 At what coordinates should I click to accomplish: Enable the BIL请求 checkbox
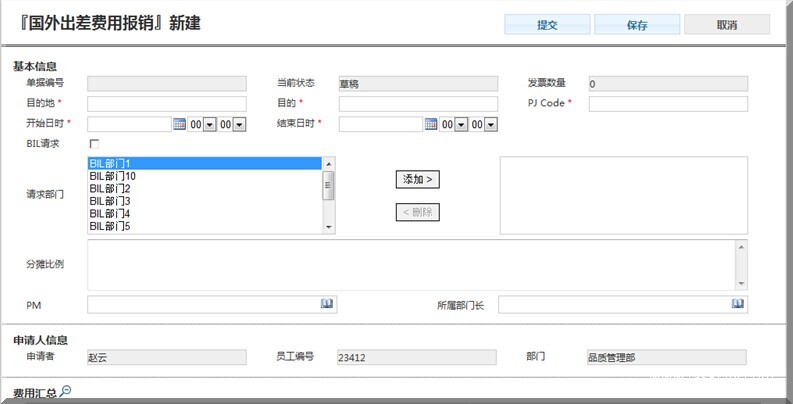pyautogui.click(x=94, y=144)
